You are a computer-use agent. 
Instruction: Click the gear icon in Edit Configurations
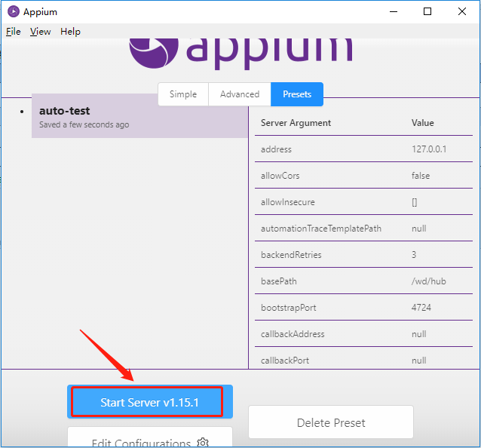coord(203,443)
